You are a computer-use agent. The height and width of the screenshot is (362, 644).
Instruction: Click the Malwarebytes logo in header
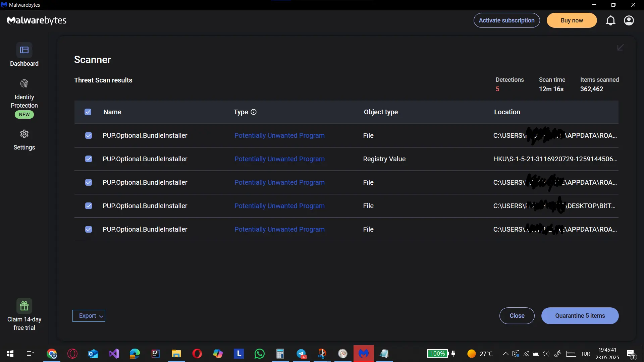click(37, 20)
